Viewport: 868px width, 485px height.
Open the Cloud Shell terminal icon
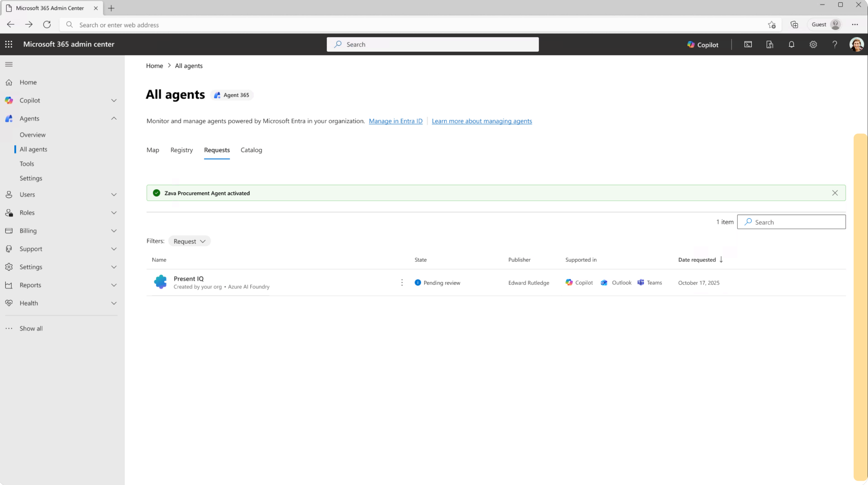pos(748,44)
